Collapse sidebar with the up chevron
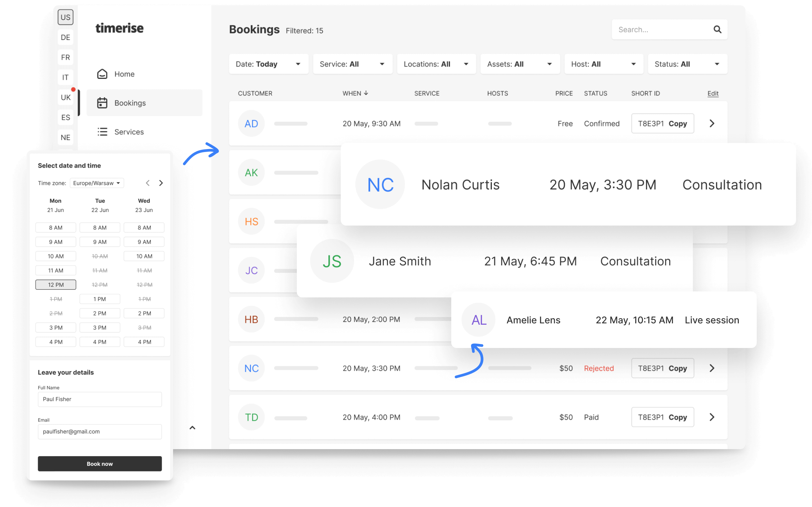This screenshot has height=507, width=812. (x=192, y=427)
